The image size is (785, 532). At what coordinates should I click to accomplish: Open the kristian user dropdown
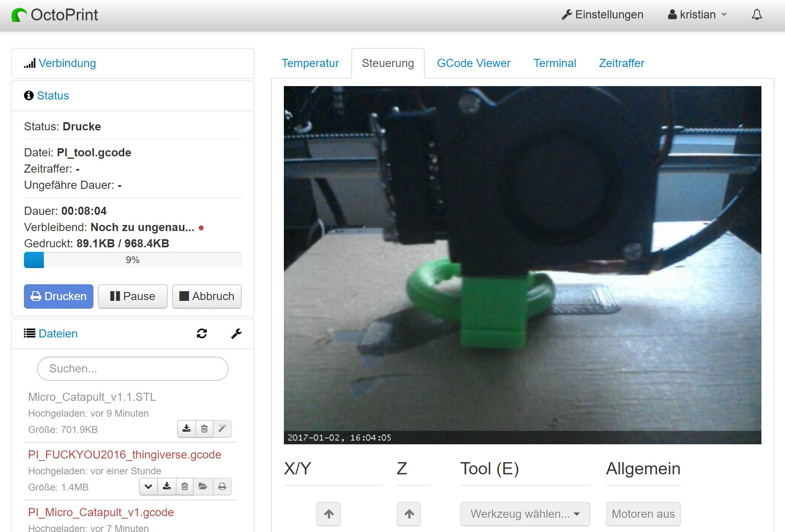point(697,15)
